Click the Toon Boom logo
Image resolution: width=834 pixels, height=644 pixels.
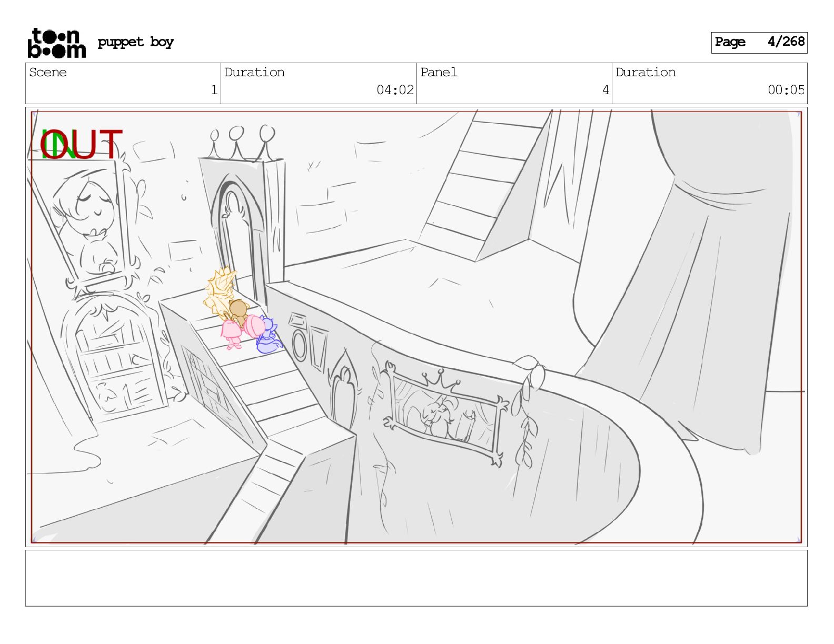(56, 43)
